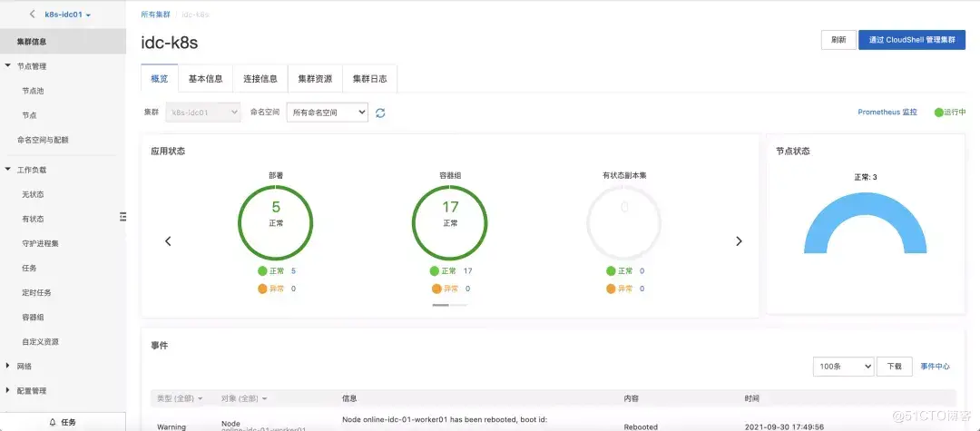The image size is (980, 431).
Task: Click the 2021-09-30 17:49:56 event time
Action: click(x=784, y=426)
